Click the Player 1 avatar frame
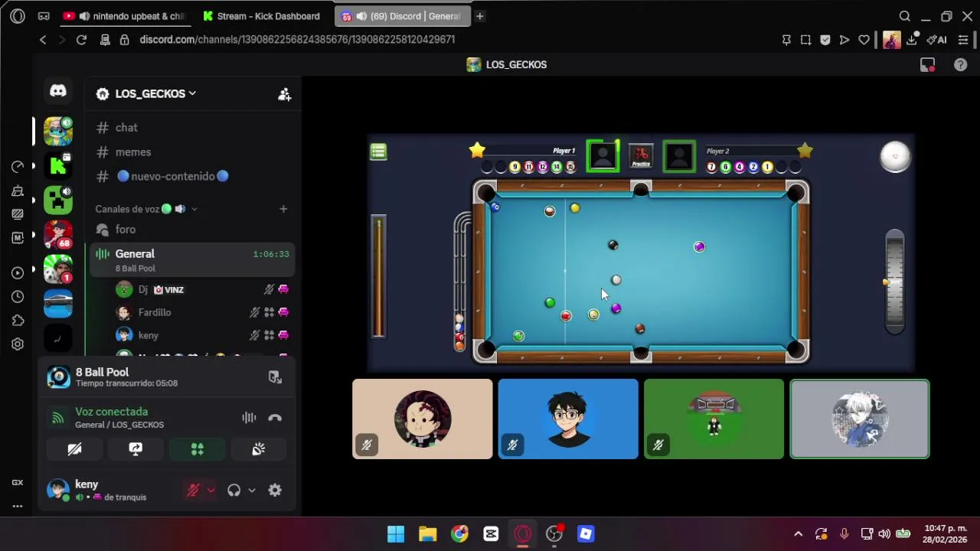 (603, 156)
